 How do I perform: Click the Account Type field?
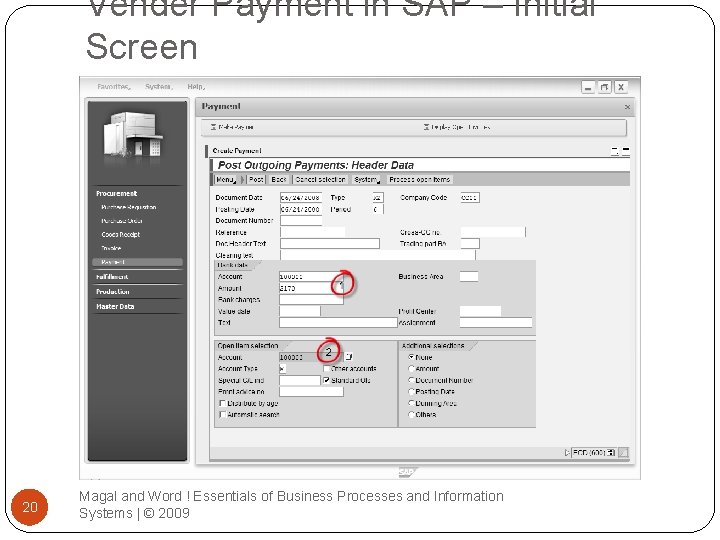(282, 368)
